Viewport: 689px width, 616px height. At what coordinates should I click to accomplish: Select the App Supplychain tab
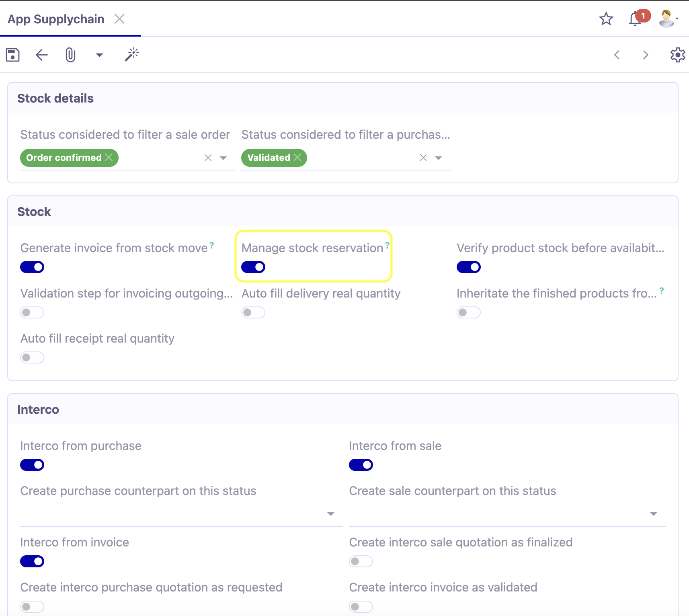click(56, 18)
